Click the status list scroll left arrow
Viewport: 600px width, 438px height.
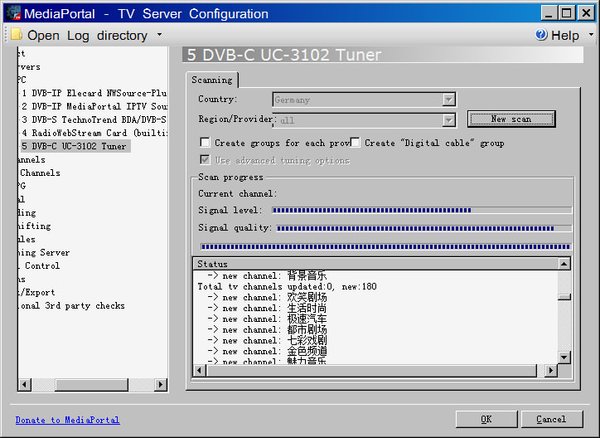[x=199, y=370]
